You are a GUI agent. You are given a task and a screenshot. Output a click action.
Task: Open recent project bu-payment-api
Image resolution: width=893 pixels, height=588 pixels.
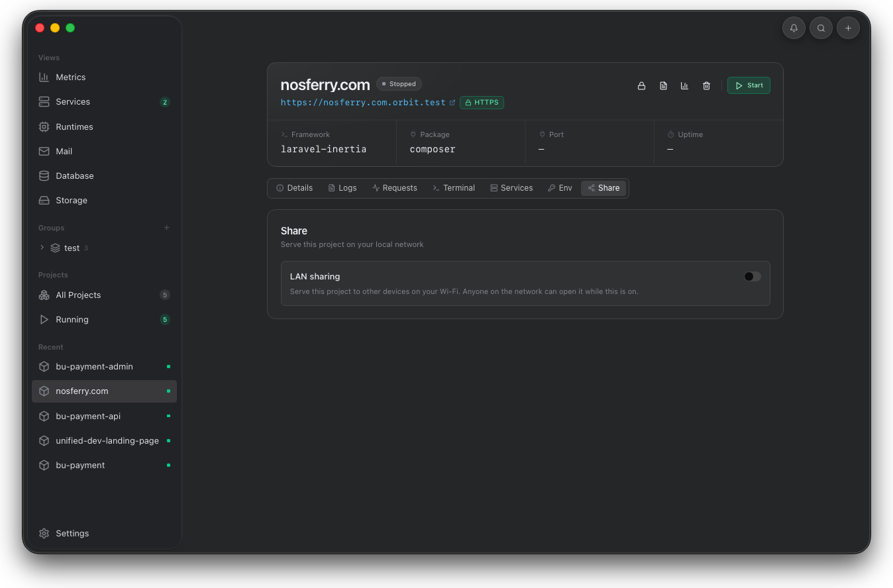click(104, 416)
